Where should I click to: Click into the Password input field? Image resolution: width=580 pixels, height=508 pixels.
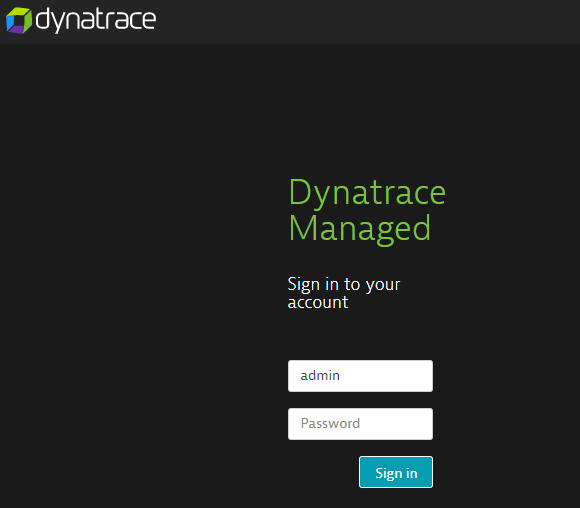pyautogui.click(x=360, y=424)
